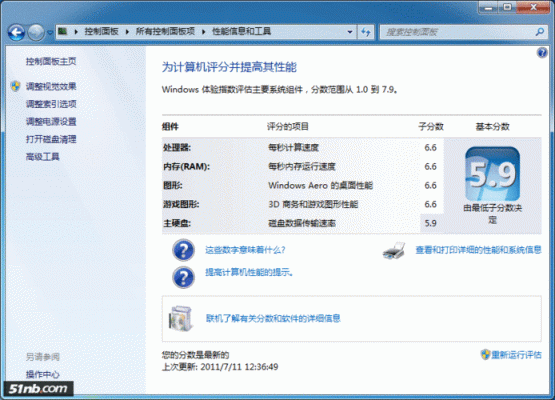Image resolution: width=555 pixels, height=400 pixels.
Task: Click 重新运行评估 to re-run assessment
Action: point(516,355)
